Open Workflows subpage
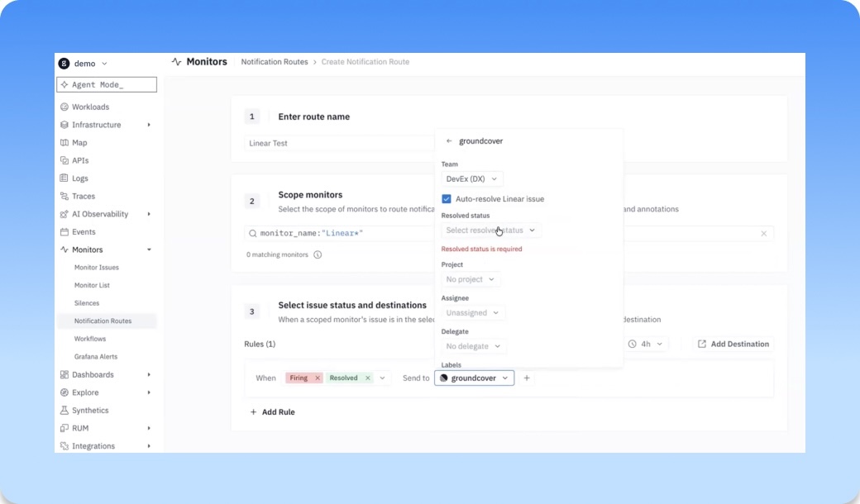This screenshot has height=504, width=860. click(90, 339)
